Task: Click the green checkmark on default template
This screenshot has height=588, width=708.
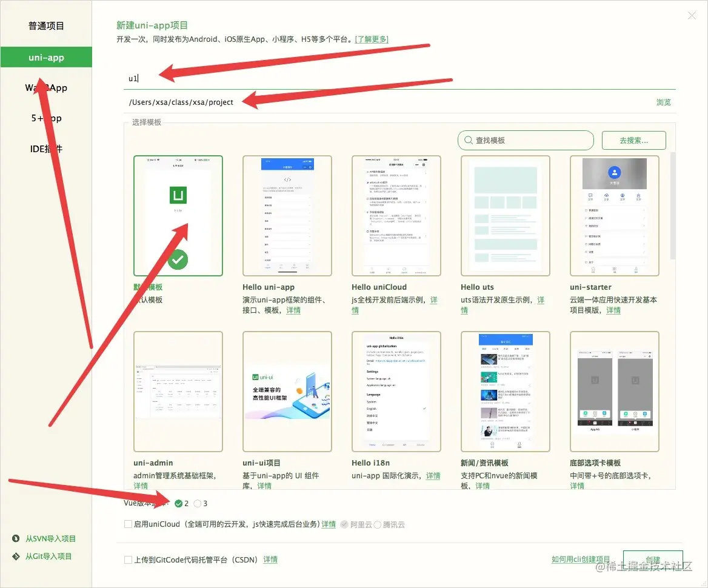Action: pyautogui.click(x=178, y=259)
